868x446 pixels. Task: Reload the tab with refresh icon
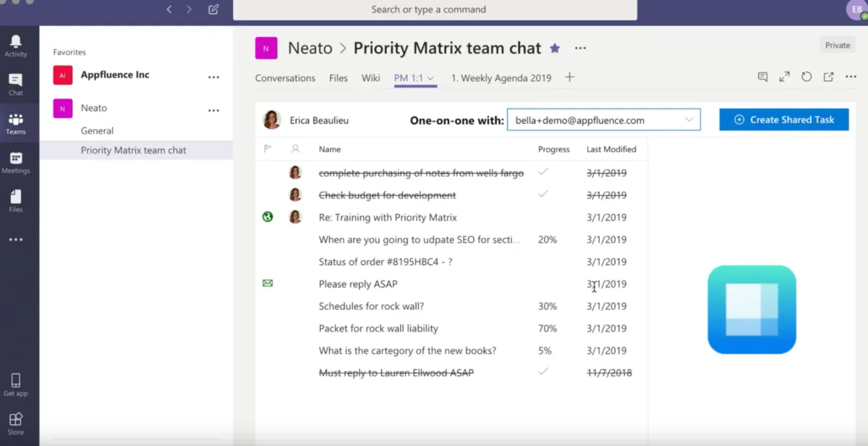pos(807,77)
